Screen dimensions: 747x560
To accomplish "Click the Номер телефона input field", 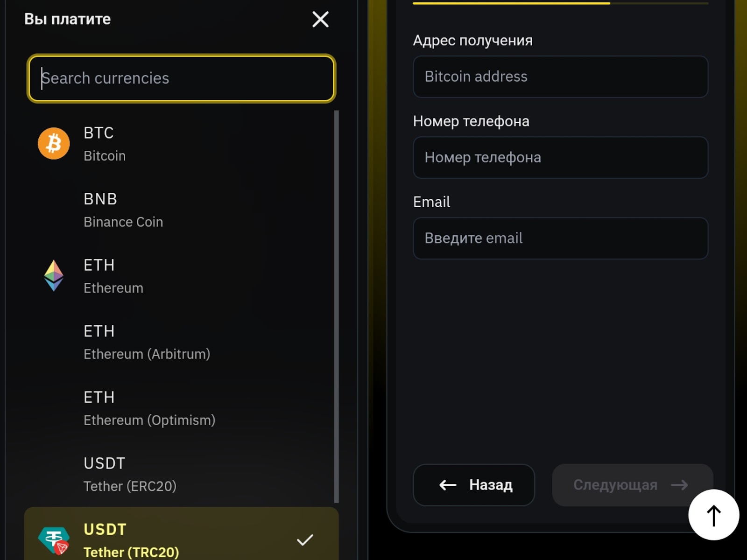I will click(x=560, y=157).
